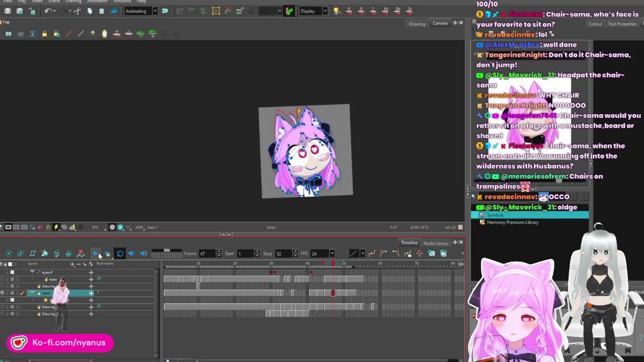Select the Timeline tab
Screen dimensions: 644x362
click(409, 243)
